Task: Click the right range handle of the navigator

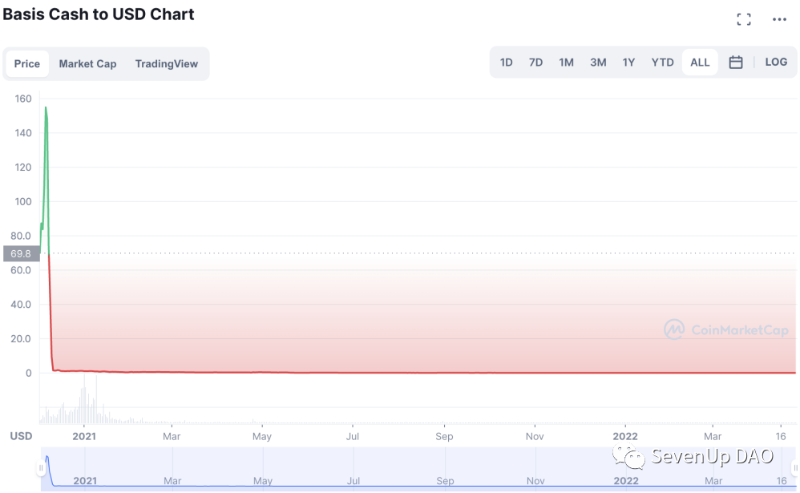Action: [x=795, y=467]
